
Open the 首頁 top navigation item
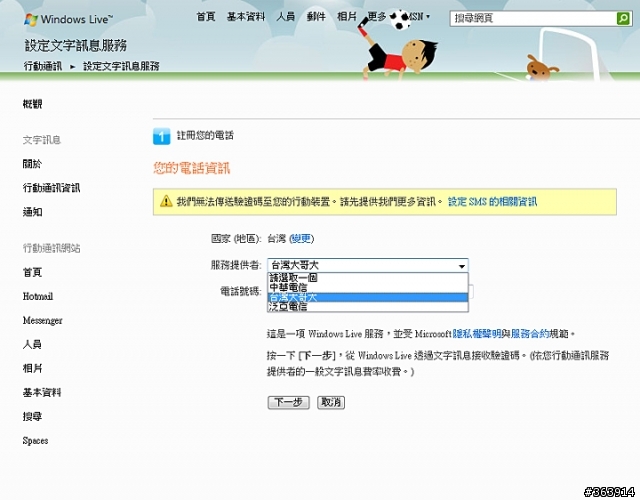pos(205,17)
